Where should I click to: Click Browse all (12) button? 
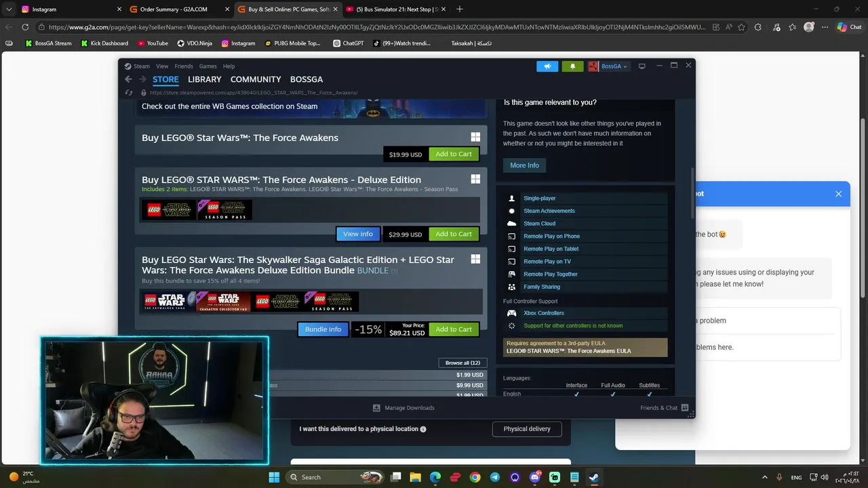click(x=462, y=363)
